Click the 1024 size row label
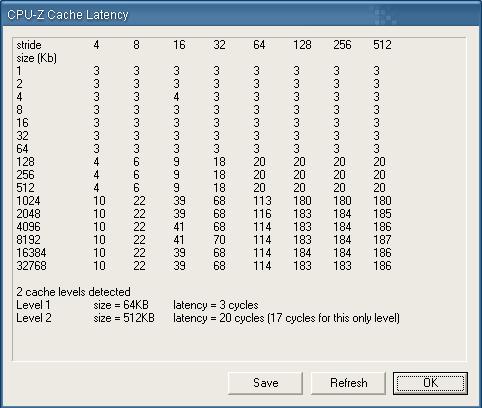The width and height of the screenshot is (482, 408). click(x=28, y=201)
